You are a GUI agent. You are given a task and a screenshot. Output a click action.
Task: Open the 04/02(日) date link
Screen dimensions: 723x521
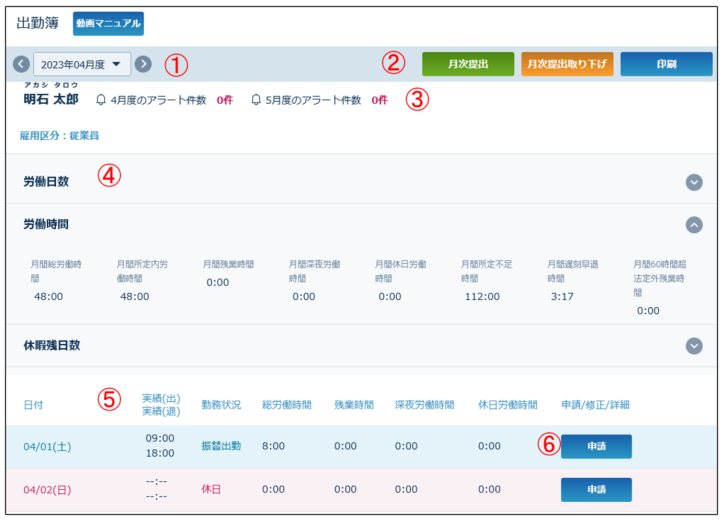point(46,490)
